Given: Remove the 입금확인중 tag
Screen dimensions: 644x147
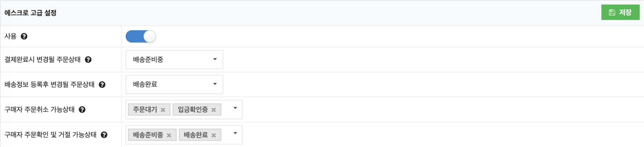Looking at the screenshot, I should coord(214,110).
